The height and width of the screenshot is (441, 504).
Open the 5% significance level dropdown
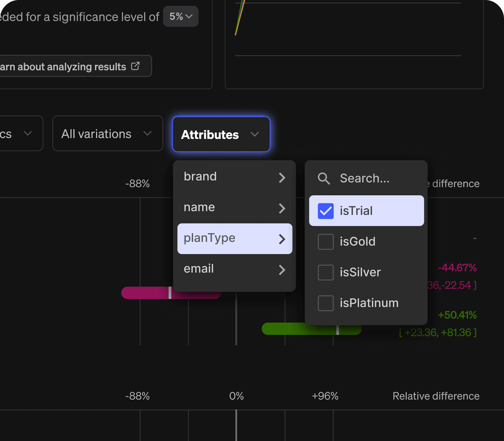[x=181, y=17]
